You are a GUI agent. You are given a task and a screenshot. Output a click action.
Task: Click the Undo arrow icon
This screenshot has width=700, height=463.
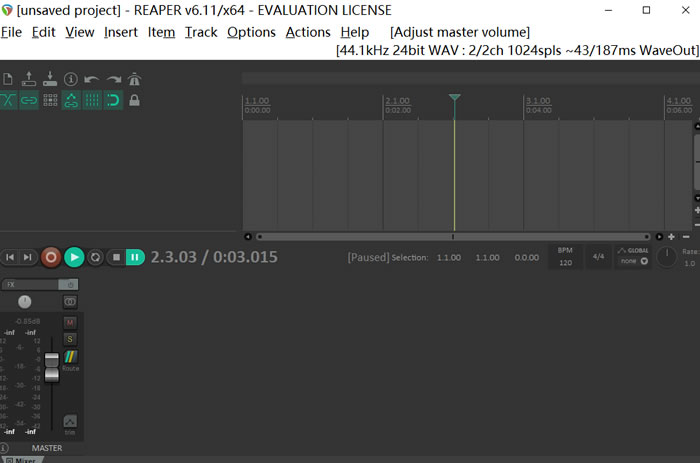[x=92, y=79]
